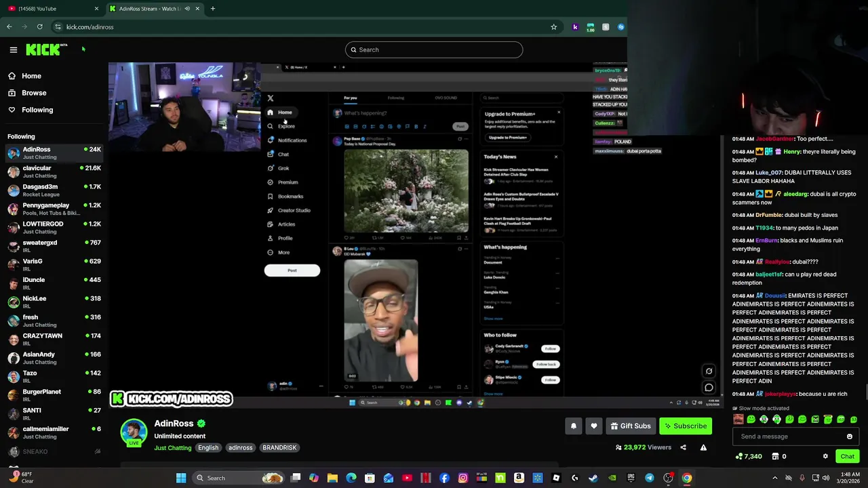Open Steam from the taskbar

point(593,478)
